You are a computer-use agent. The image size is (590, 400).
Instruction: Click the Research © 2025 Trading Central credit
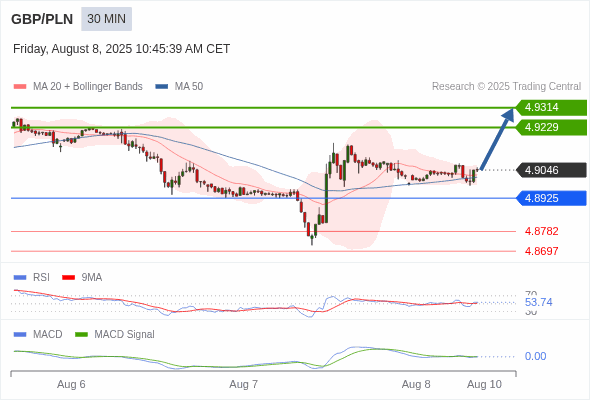506,87
